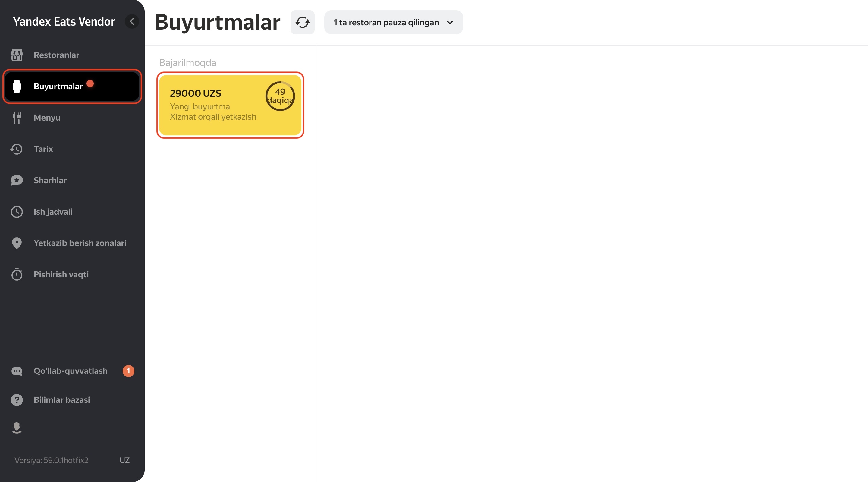868x482 pixels.
Task: Click the support chat bubble icon
Action: tap(17, 371)
